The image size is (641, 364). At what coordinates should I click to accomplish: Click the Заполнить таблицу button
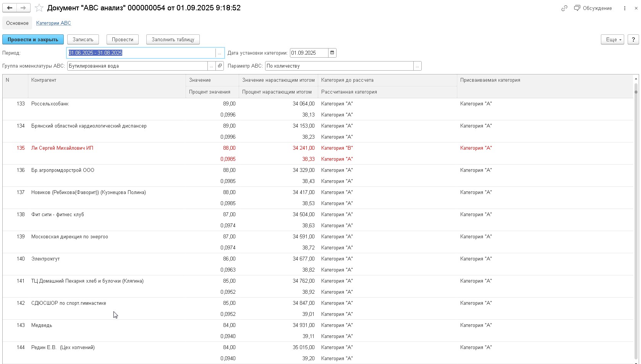point(173,40)
